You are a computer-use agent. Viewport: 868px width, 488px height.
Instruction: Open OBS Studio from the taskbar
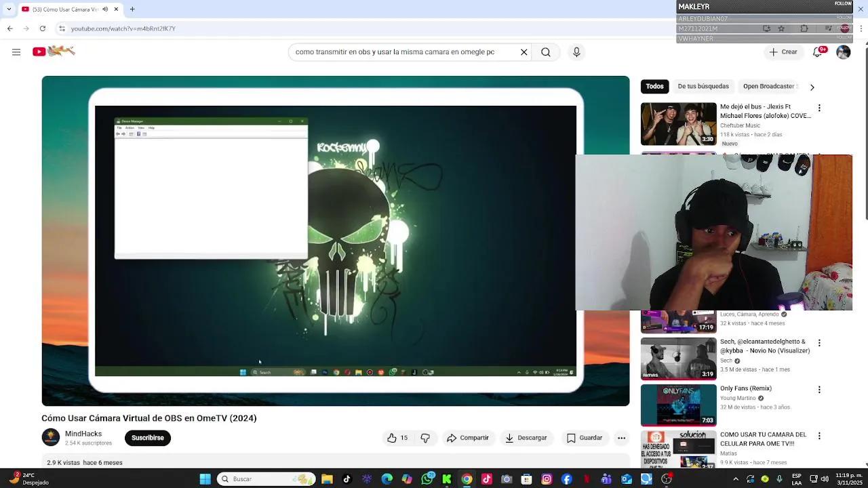click(x=667, y=479)
